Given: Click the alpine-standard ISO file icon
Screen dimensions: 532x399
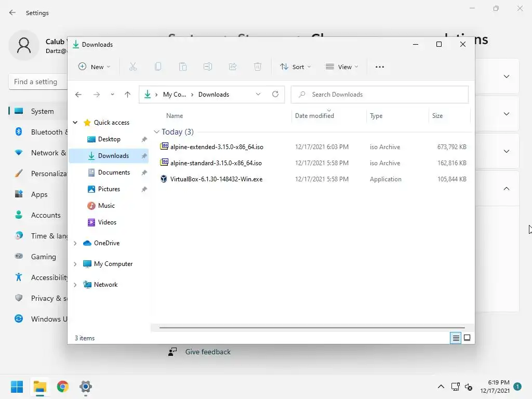Looking at the screenshot, I should tap(164, 162).
